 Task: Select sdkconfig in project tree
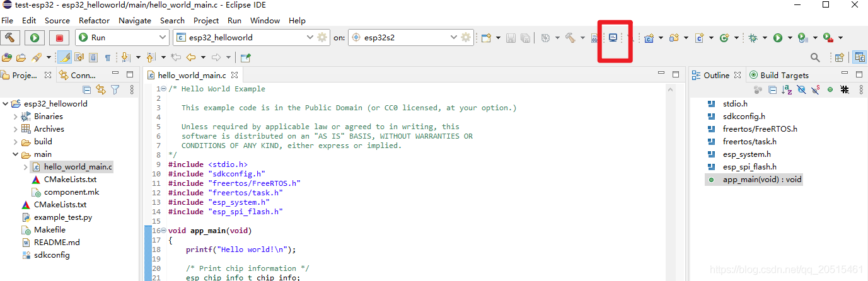coord(52,255)
